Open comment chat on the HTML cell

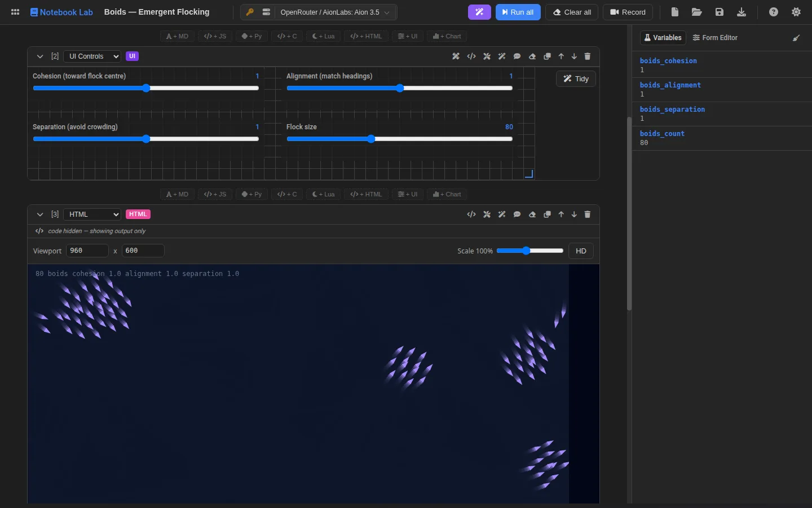[517, 214]
